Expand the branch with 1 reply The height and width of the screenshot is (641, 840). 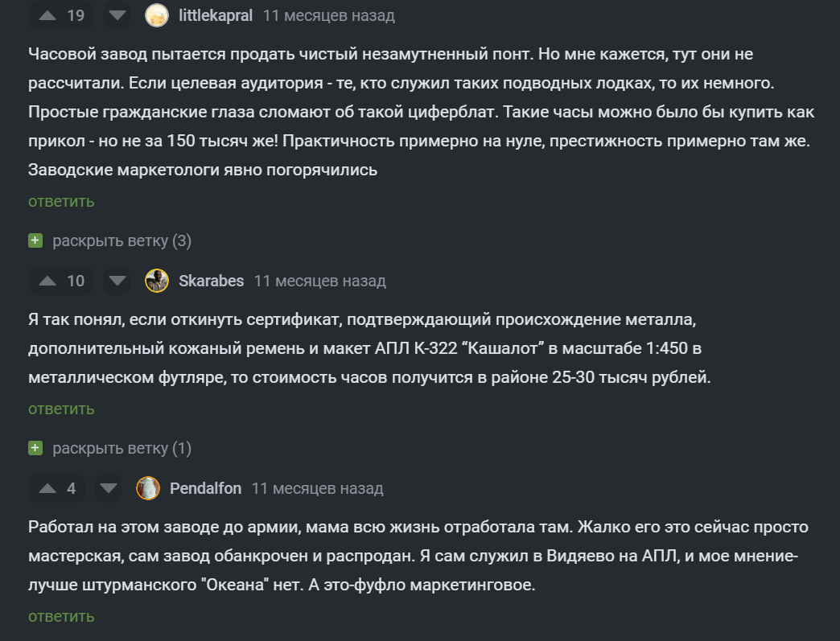(121, 448)
